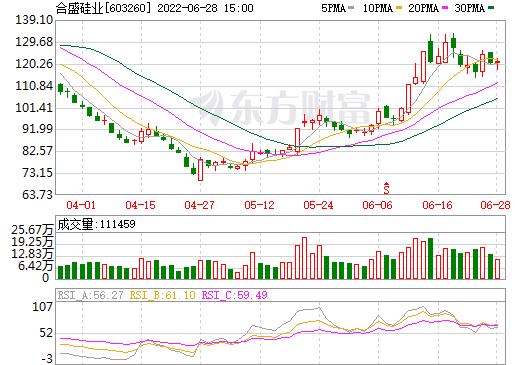Click the 10PMA yellow legend swatch
The image size is (520, 365).
(399, 8)
